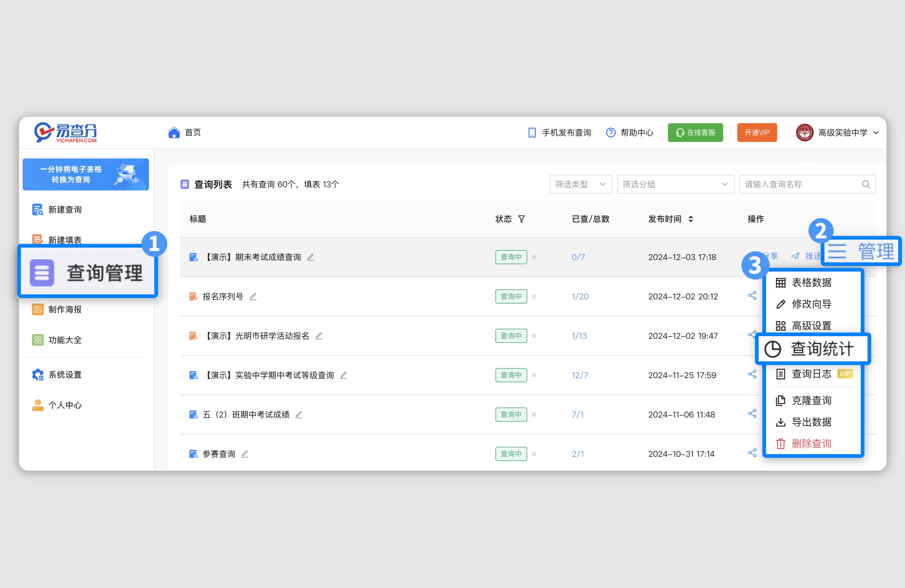Pause the 【演示】期末考试成绩查询 query
905x588 pixels.
click(534, 257)
